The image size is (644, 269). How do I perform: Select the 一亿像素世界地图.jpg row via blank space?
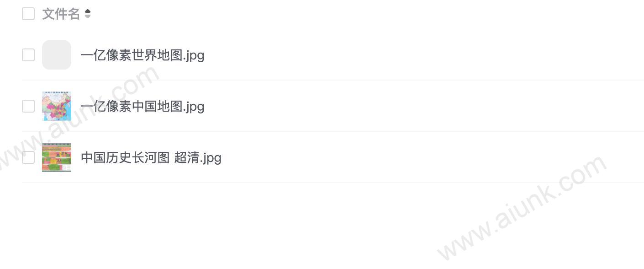coord(411,55)
